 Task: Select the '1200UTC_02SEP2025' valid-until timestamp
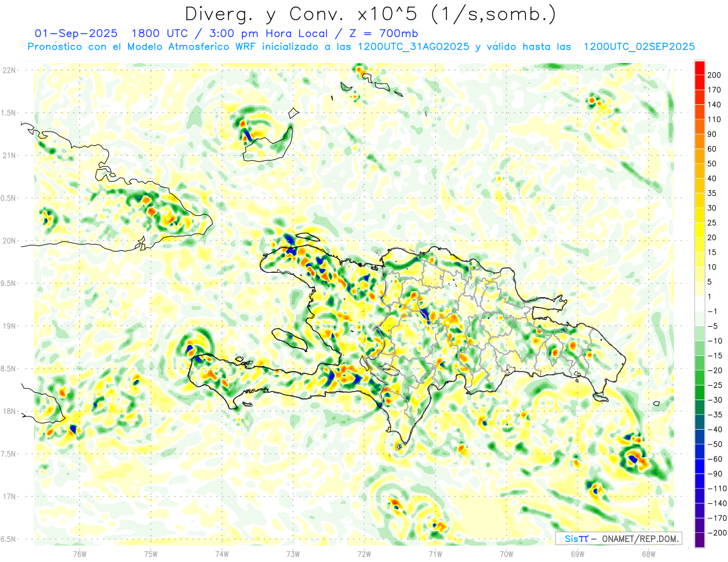pos(639,46)
